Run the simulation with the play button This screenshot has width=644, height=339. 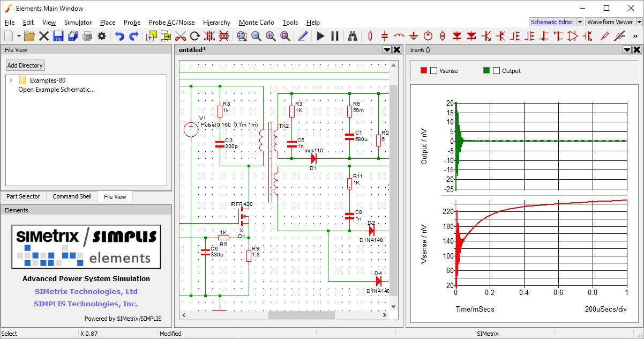(x=320, y=36)
